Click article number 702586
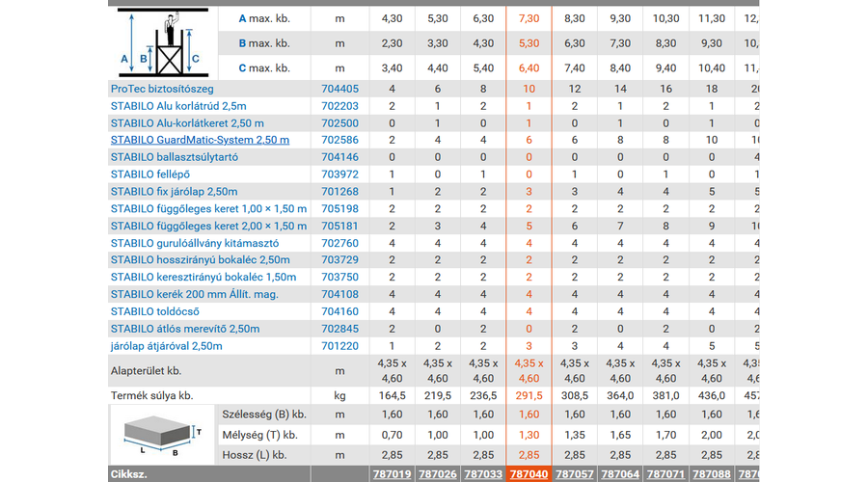 tap(339, 140)
